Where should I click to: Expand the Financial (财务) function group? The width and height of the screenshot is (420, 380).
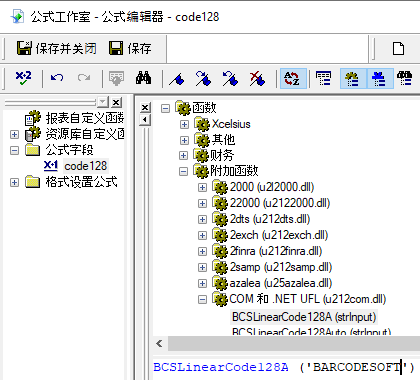(x=183, y=155)
